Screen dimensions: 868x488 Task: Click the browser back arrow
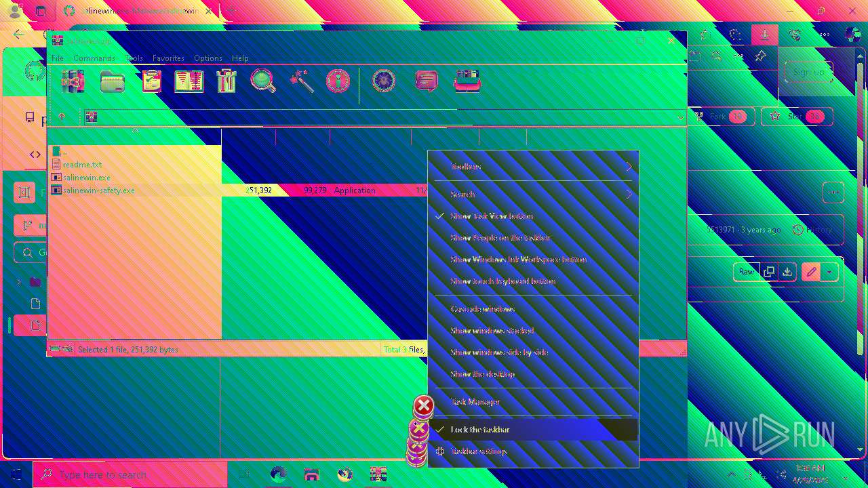[19, 35]
